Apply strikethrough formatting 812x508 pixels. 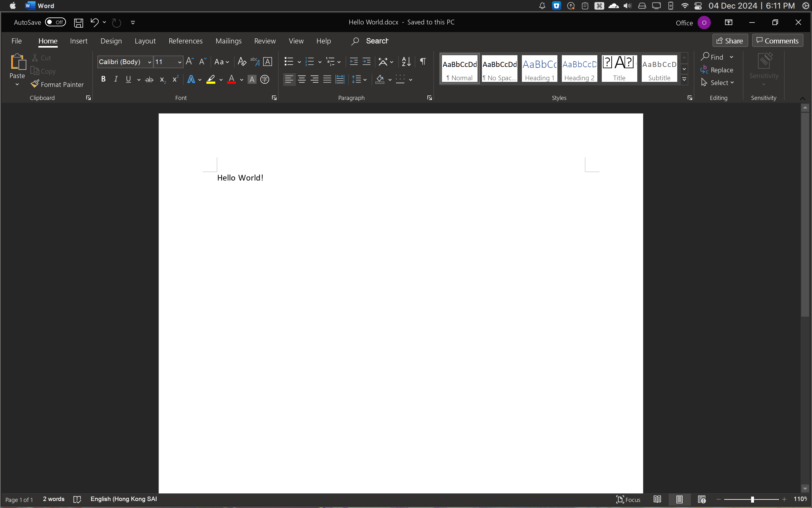pyautogui.click(x=149, y=79)
